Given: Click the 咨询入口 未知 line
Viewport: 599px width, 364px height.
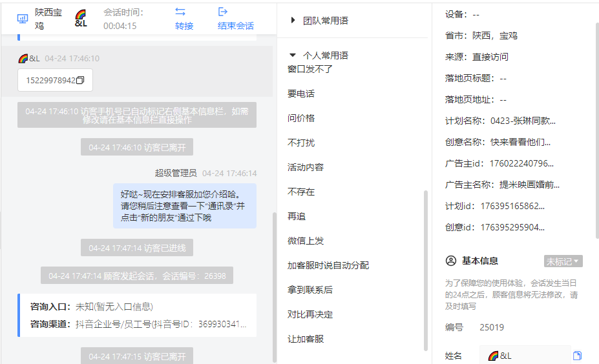Looking at the screenshot, I should (x=92, y=307).
